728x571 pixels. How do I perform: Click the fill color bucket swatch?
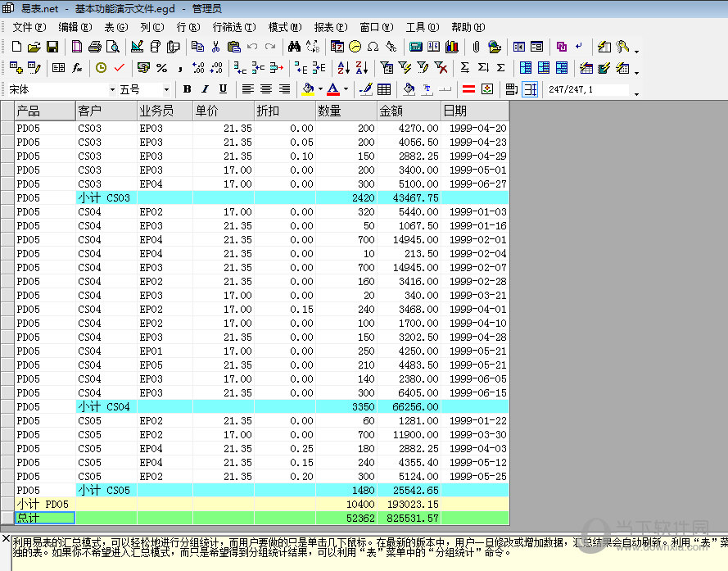coord(308,89)
